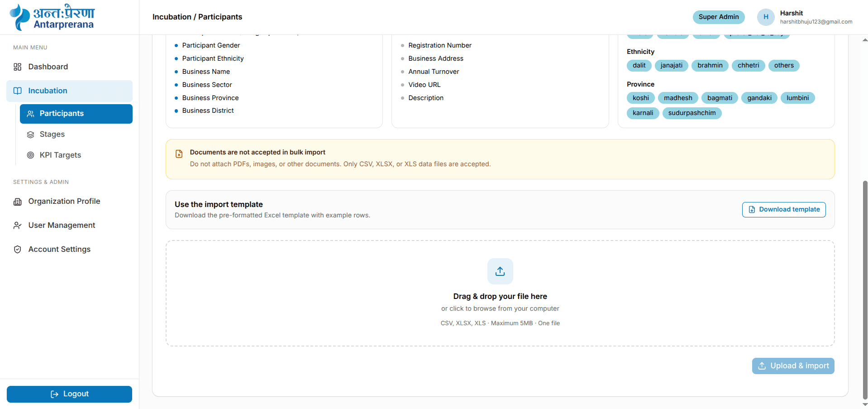Open Account Settings page

click(70, 250)
